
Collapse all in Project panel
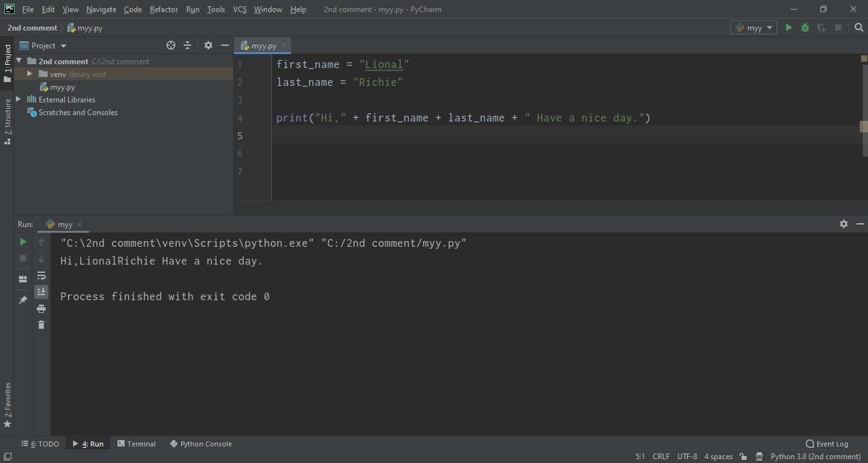click(x=187, y=45)
